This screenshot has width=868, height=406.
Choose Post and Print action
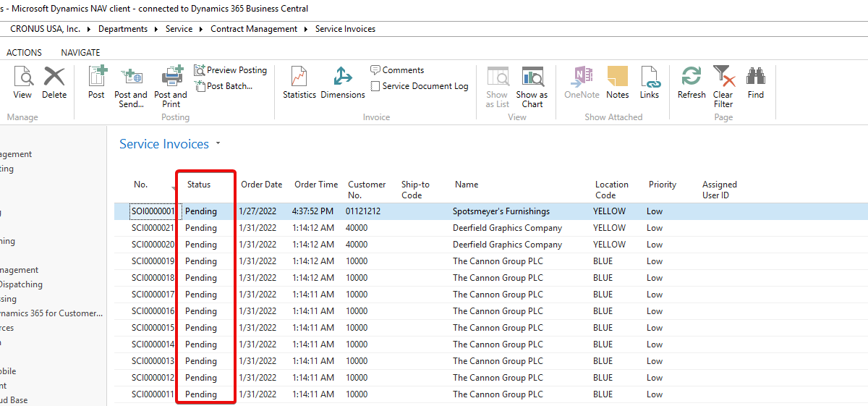coord(171,87)
